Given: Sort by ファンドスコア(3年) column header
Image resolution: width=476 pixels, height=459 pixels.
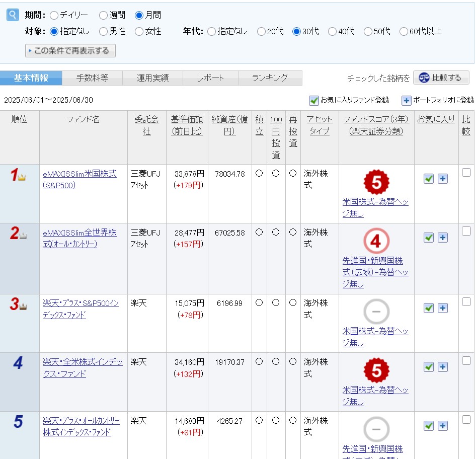Looking at the screenshot, I should pos(376,125).
